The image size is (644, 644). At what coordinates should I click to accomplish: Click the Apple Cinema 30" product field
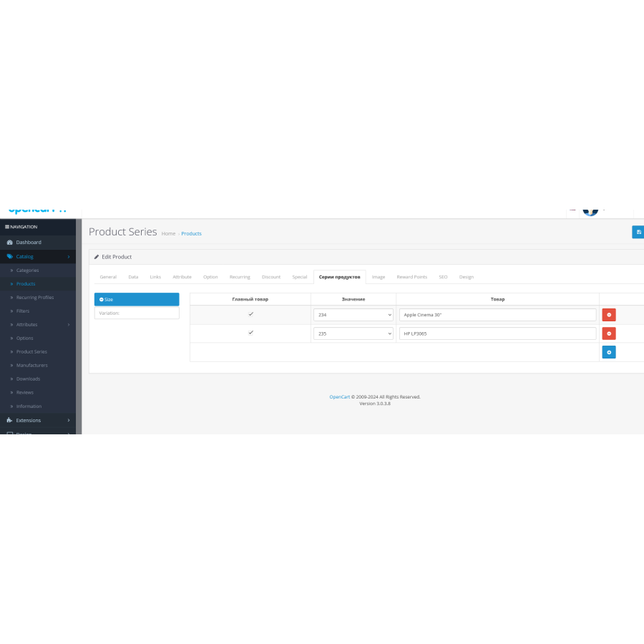click(497, 315)
